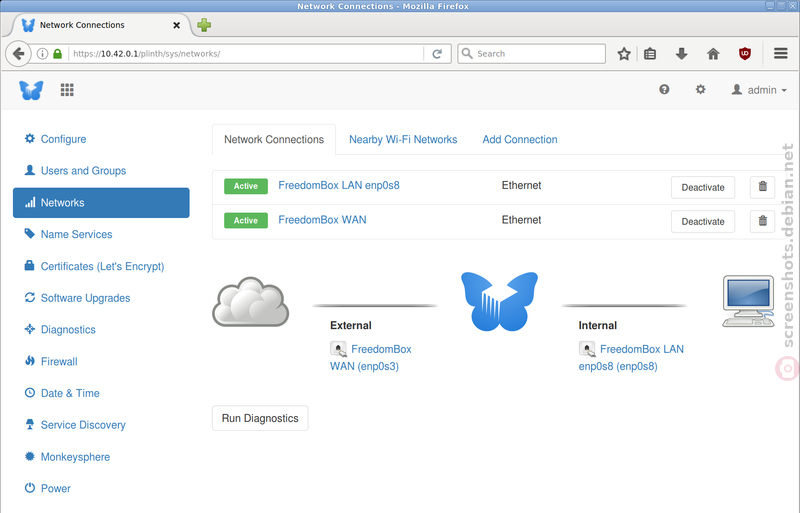This screenshot has width=800, height=513.
Task: Open Name Services in sidebar
Action: (x=68, y=234)
